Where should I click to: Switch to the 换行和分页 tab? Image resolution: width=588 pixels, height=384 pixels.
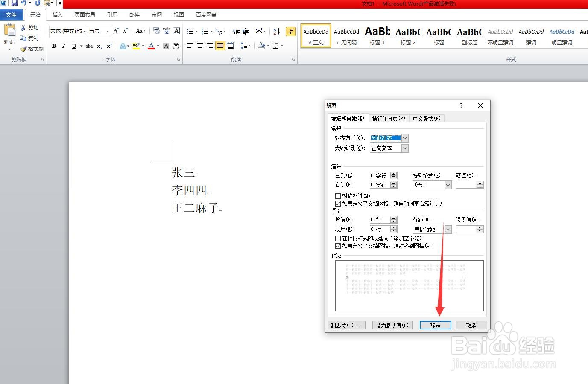click(x=388, y=118)
